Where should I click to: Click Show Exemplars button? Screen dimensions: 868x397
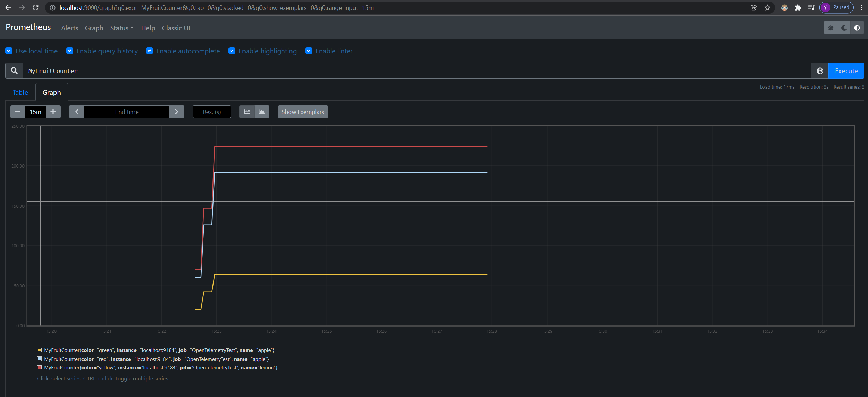click(x=303, y=112)
